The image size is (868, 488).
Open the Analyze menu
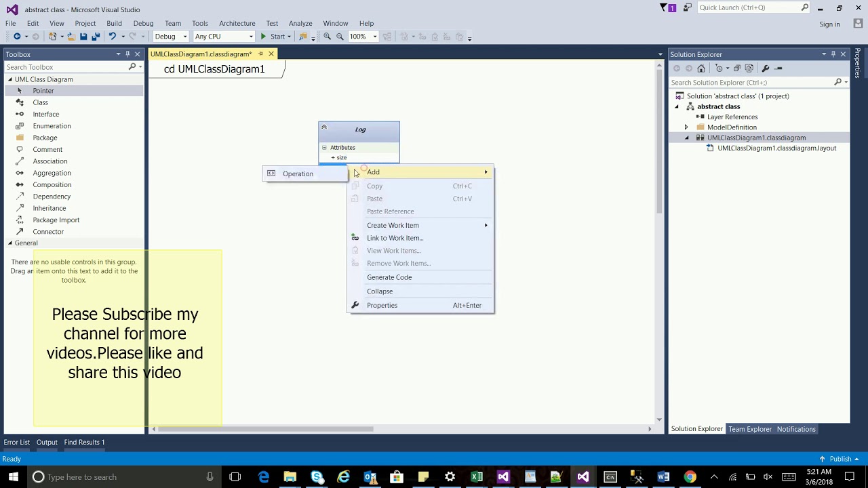300,23
